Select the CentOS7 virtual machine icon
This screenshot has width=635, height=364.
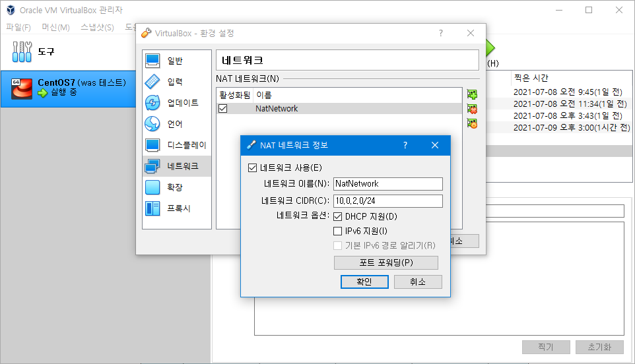pos(22,88)
